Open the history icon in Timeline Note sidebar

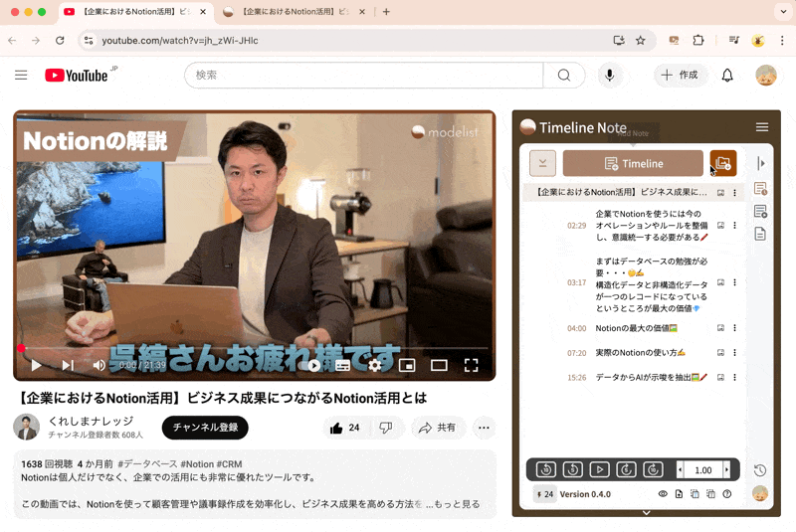click(760, 470)
